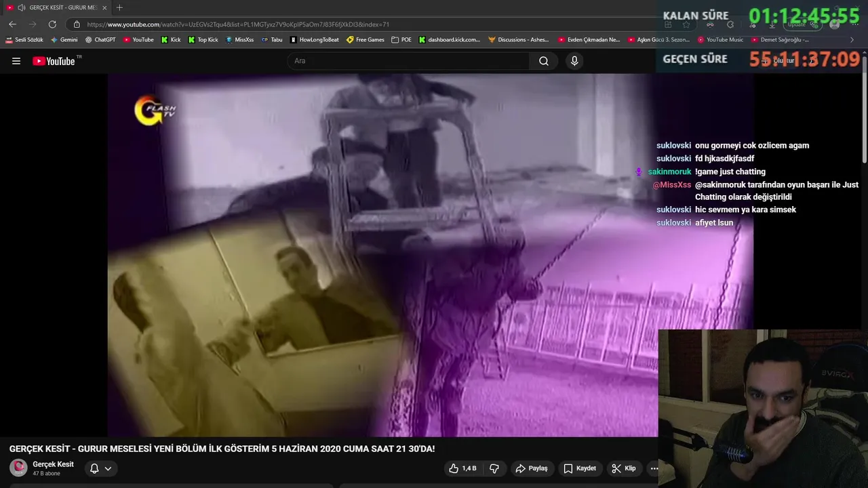Reload the current page

(52, 24)
